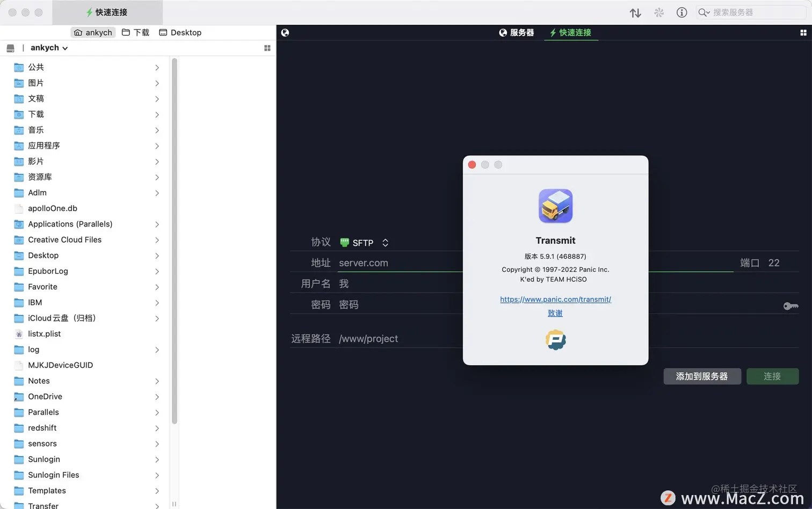This screenshot has height=509, width=812.
Task: Toggle local pane grid view icon
Action: point(267,48)
